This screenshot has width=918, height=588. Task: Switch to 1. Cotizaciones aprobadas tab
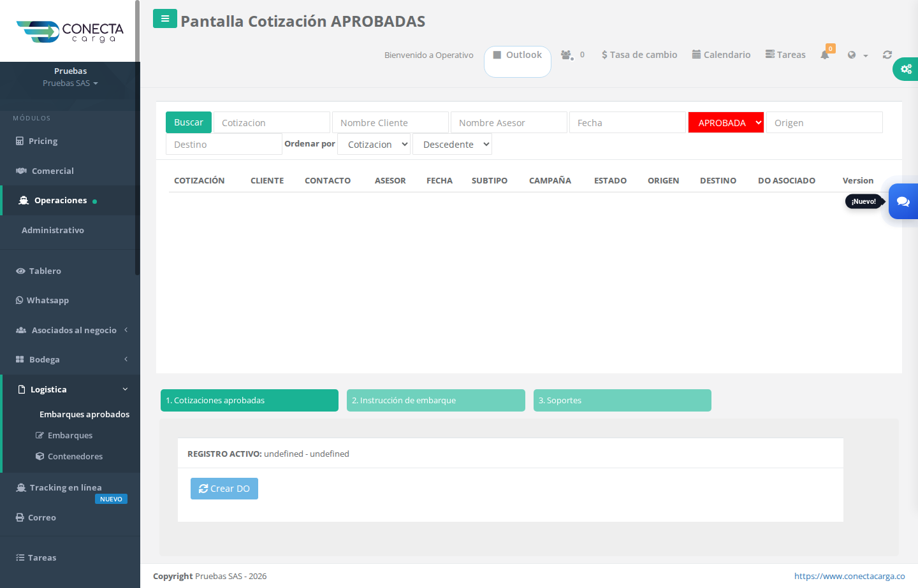tap(249, 400)
